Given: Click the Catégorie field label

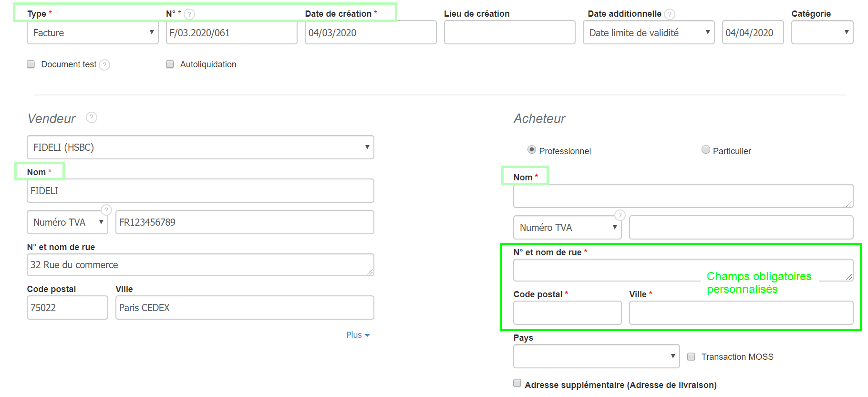Looking at the screenshot, I should tap(811, 14).
